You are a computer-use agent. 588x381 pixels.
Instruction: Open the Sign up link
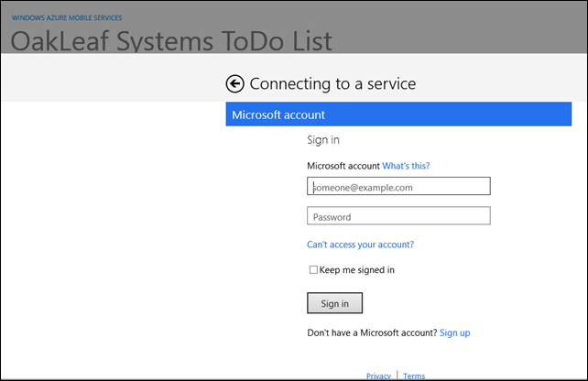(x=454, y=332)
